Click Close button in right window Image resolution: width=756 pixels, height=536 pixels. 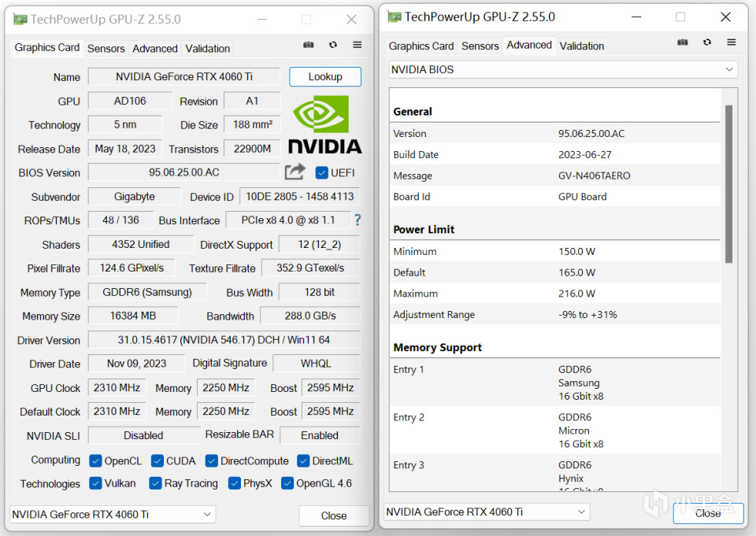[x=708, y=513]
